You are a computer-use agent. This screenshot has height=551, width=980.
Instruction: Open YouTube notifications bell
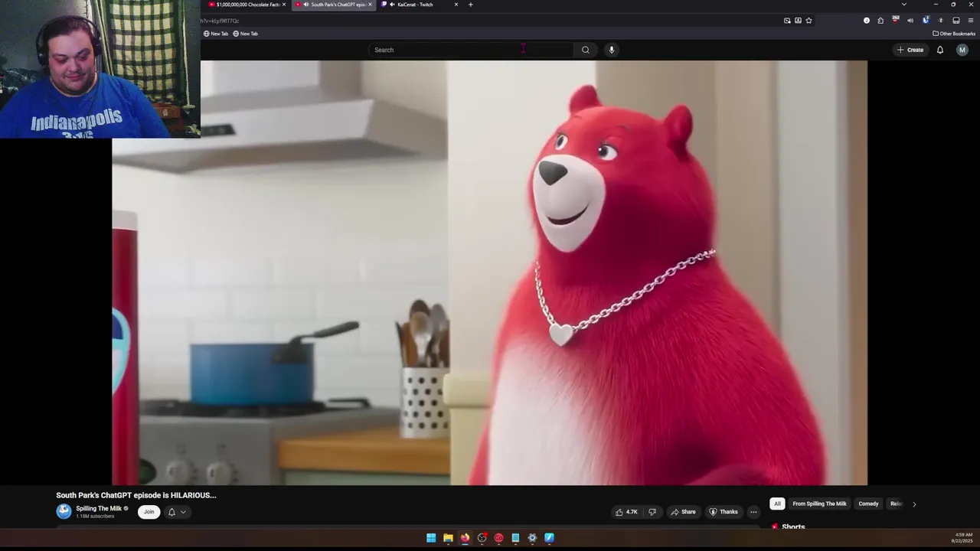click(x=940, y=50)
